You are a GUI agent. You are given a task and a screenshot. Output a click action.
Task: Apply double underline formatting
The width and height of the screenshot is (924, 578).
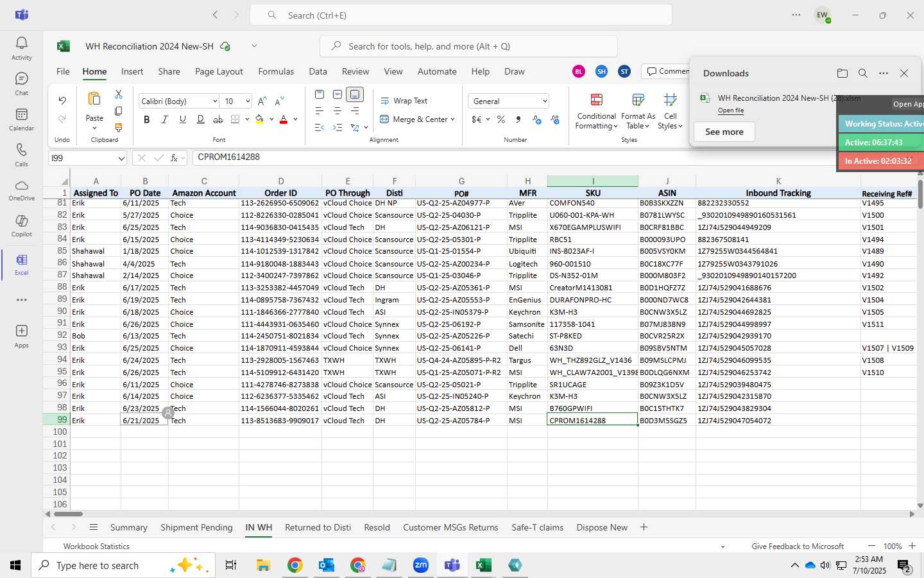200,119
